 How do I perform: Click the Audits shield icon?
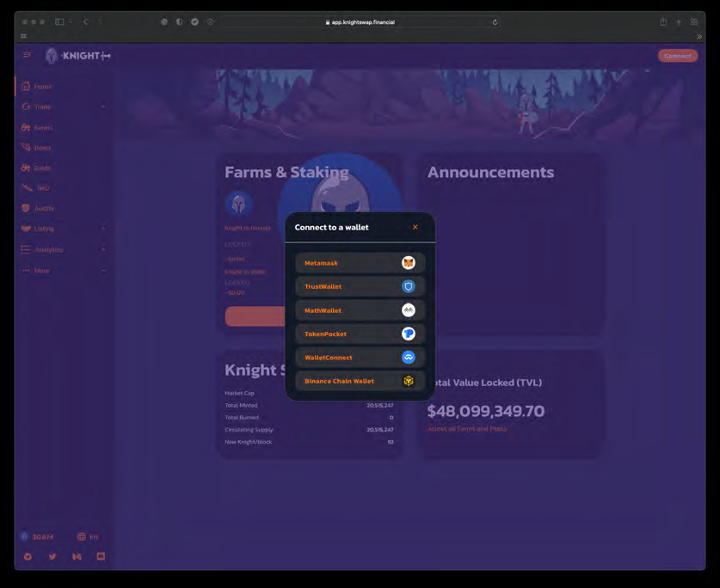26,208
